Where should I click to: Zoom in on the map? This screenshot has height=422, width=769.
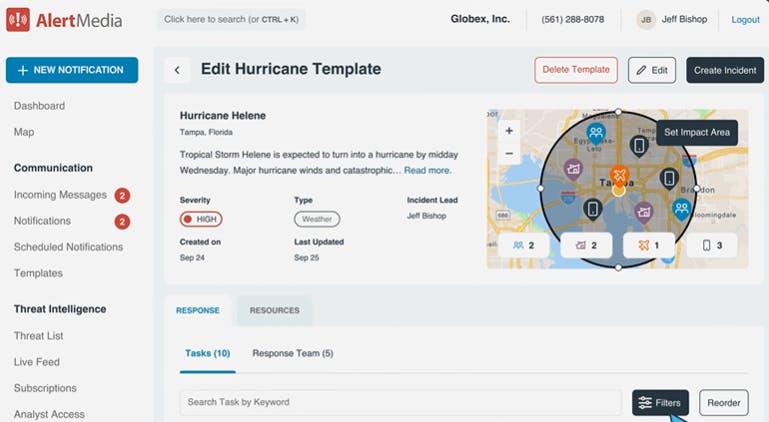(509, 131)
